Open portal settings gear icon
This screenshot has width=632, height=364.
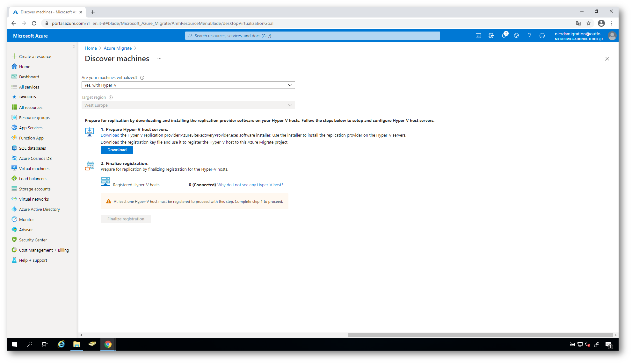coord(517,36)
